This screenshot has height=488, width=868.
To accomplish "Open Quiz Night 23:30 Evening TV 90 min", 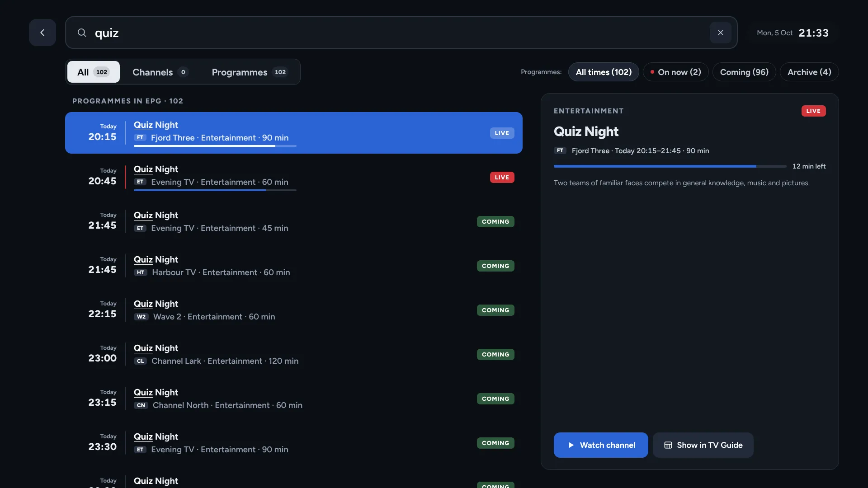I will point(294,443).
